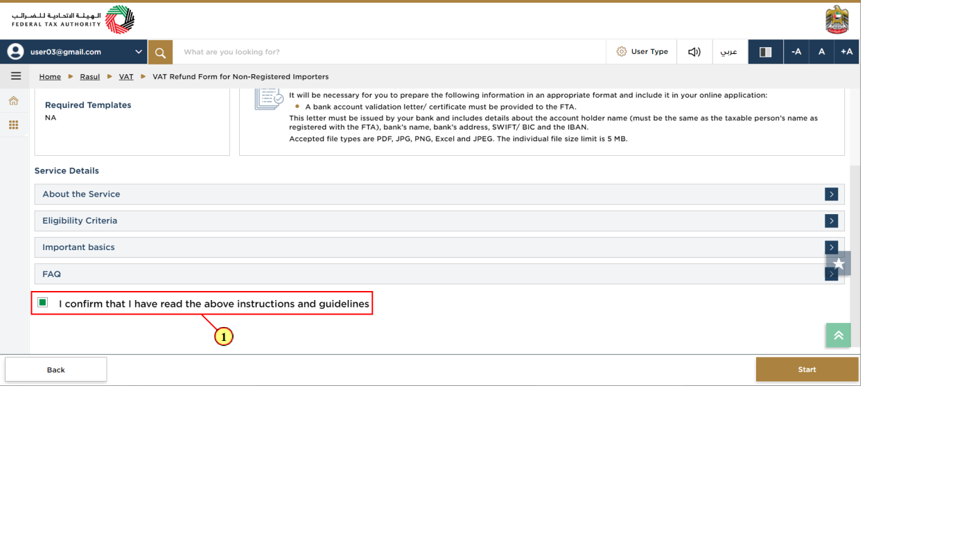The image size is (980, 555).
Task: Expand the Eligibility Criteria section
Action: pos(439,221)
